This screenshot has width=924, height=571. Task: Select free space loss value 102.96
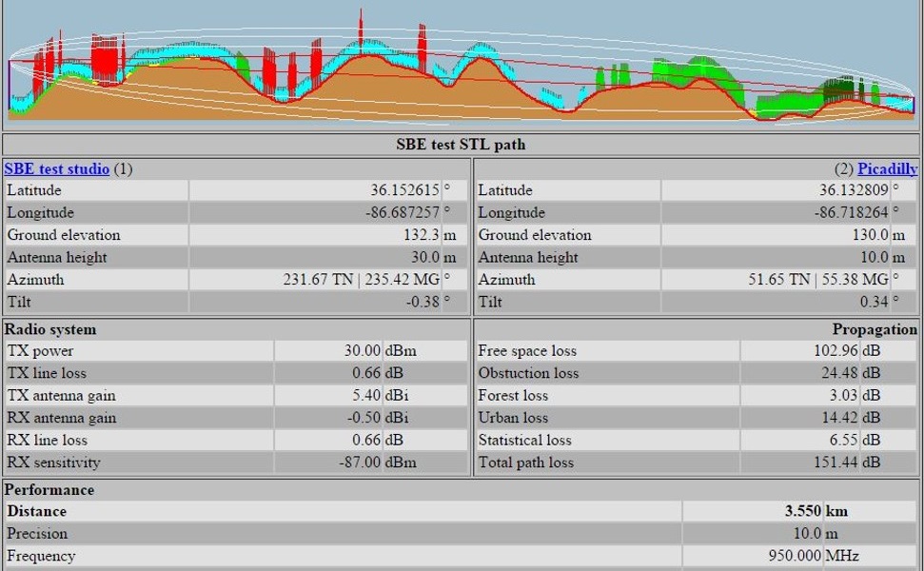pos(836,350)
